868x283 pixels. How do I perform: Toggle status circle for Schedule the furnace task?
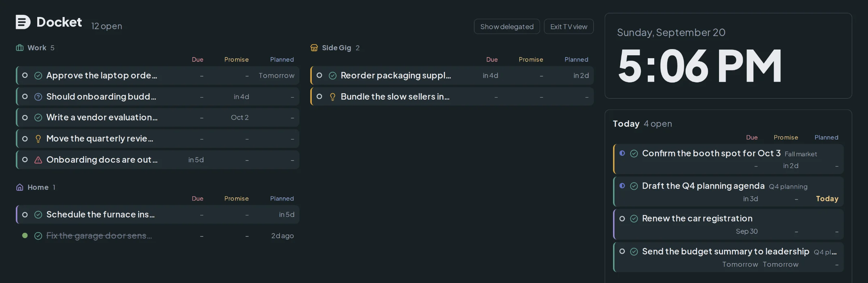click(x=25, y=214)
